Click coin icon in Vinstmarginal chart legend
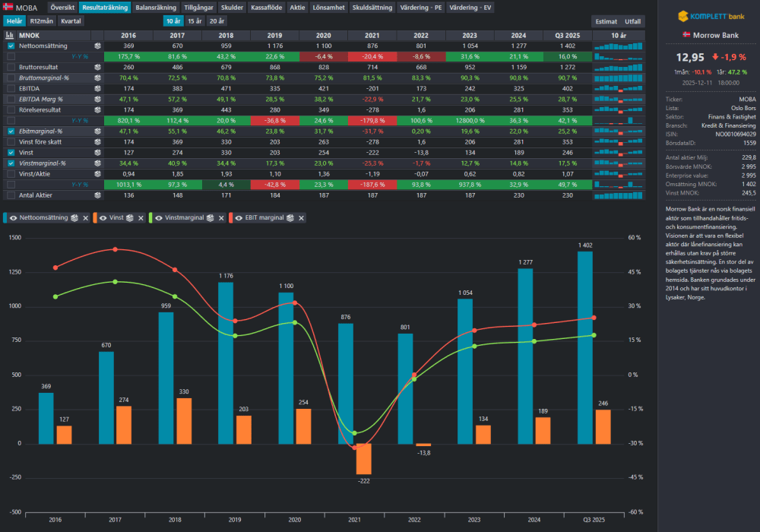The image size is (760, 532). [210, 218]
